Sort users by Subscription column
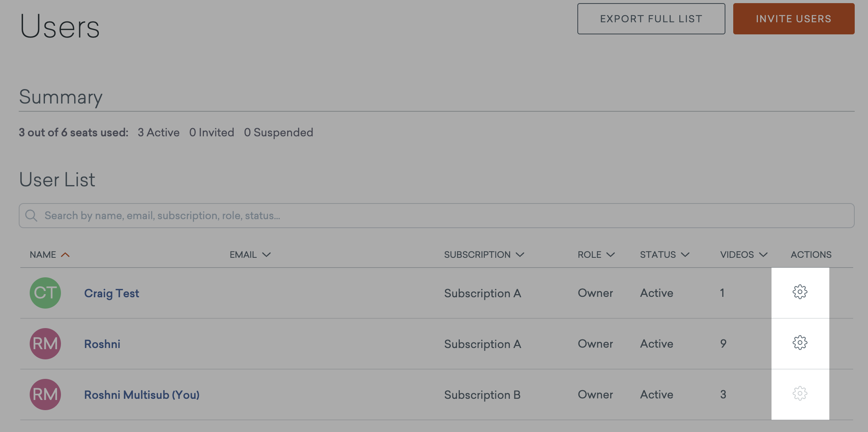 click(484, 255)
